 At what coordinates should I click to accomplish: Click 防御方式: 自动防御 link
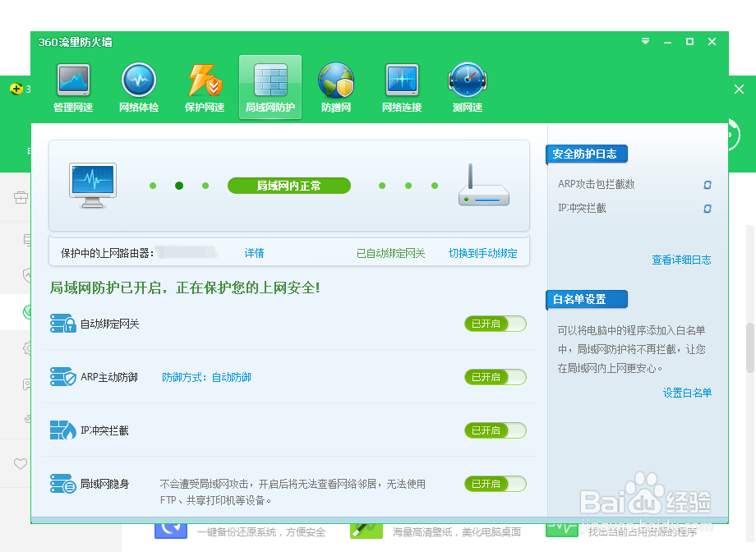click(x=206, y=378)
